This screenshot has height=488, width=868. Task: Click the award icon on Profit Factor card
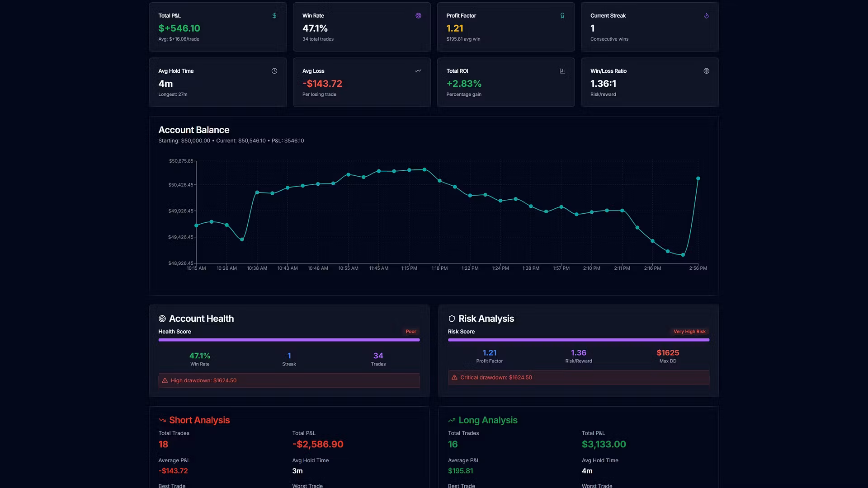point(562,16)
